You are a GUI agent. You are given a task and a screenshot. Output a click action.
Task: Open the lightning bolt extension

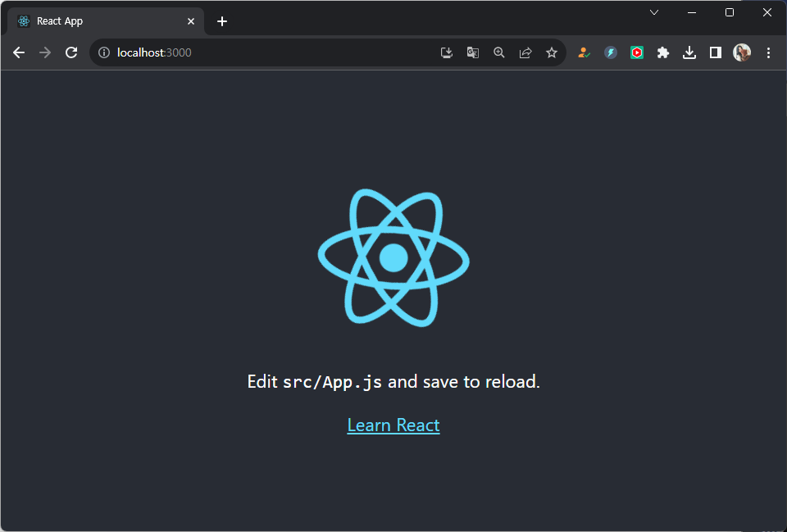click(x=610, y=52)
